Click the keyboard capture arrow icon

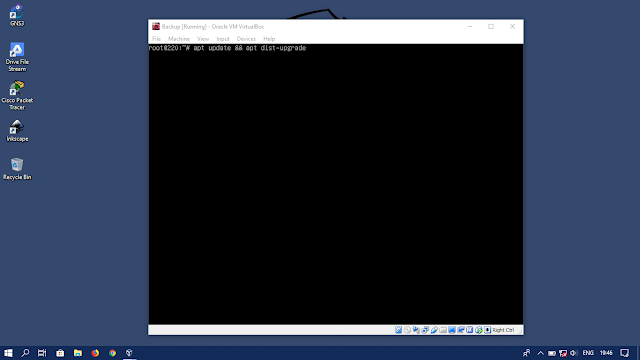coord(487,330)
